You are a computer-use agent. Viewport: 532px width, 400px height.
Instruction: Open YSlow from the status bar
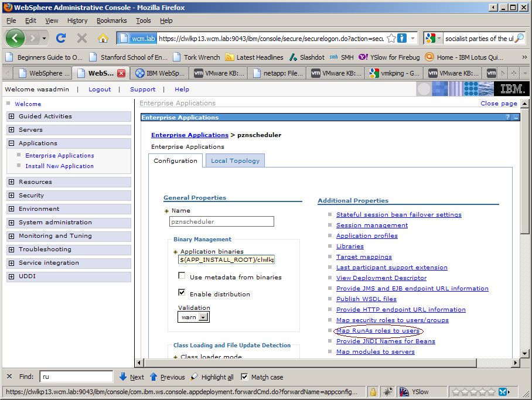[414, 392]
